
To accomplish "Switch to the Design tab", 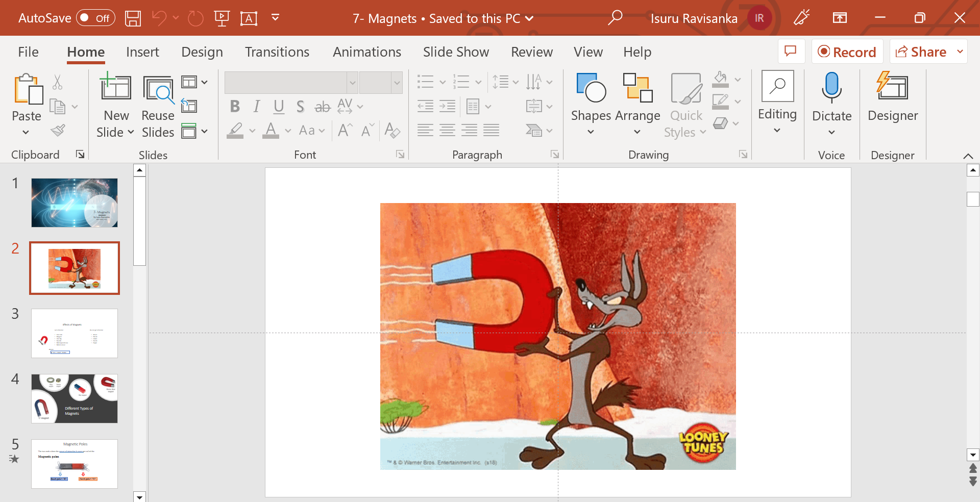I will (202, 52).
